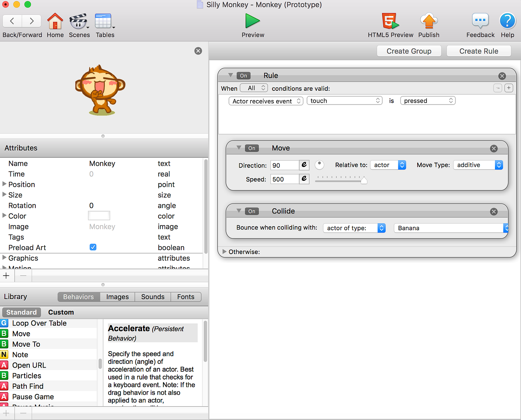
Task: Expand the Color attribute
Action: click(x=4, y=216)
